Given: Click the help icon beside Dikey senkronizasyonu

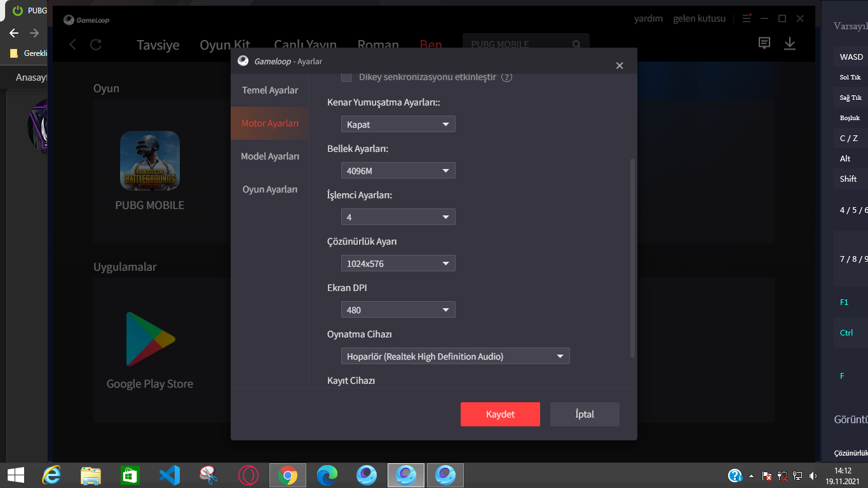Looking at the screenshot, I should (506, 77).
